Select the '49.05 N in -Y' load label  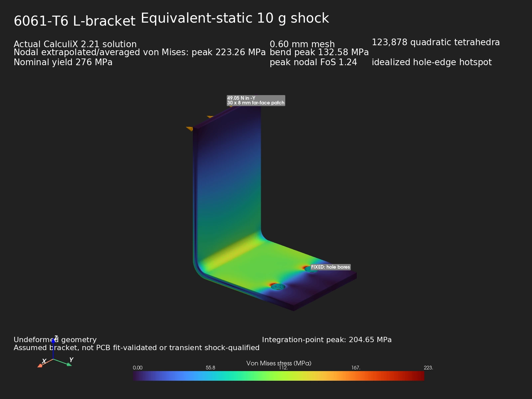click(256, 100)
